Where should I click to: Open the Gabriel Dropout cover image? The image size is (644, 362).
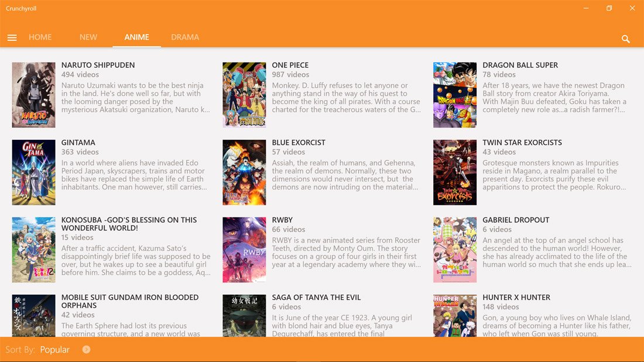[455, 250]
